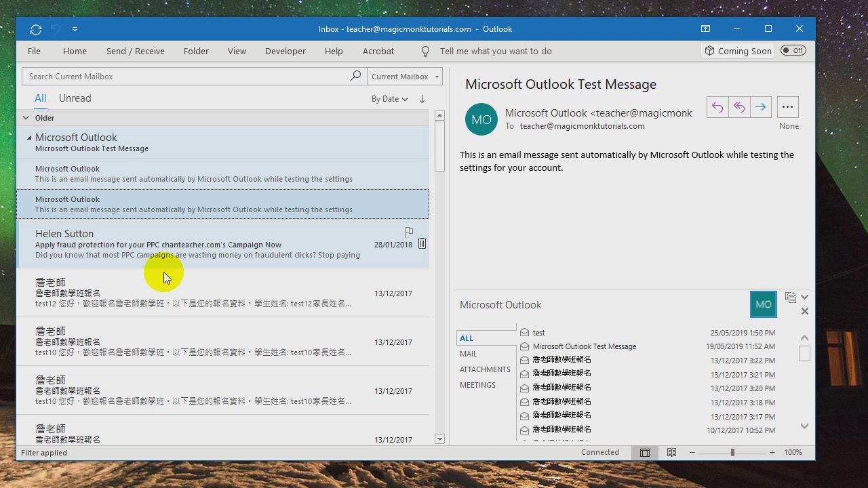
Task: Collapse the Older group
Action: click(26, 118)
